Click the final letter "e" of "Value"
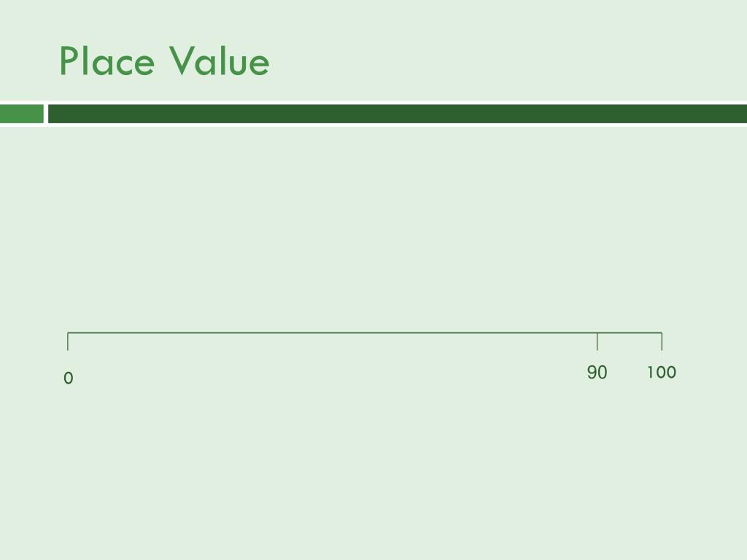This screenshot has width=747, height=560. (x=259, y=64)
